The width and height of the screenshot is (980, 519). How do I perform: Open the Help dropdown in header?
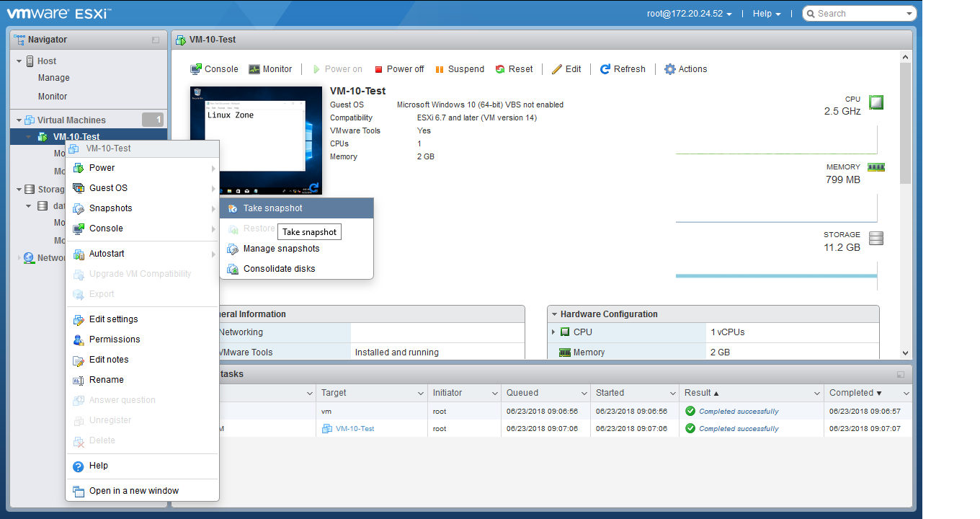click(x=767, y=14)
